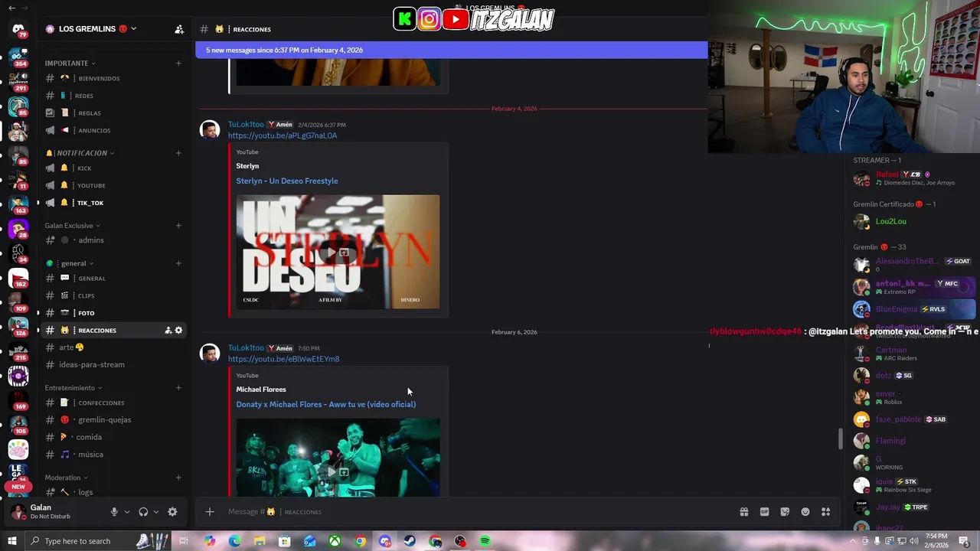Open the REGLAS channel

[x=89, y=113]
